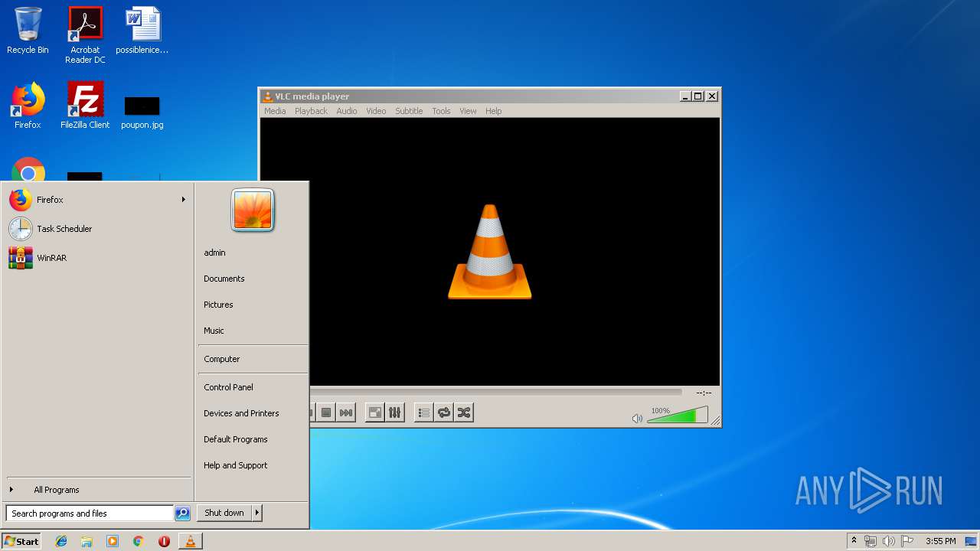Click the VLC taskbar button

(x=191, y=541)
